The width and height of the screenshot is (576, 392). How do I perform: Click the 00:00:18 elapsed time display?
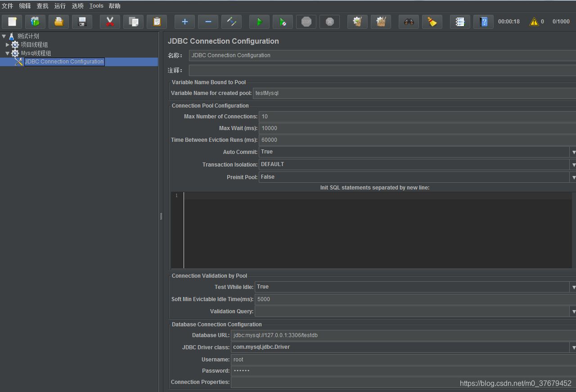(x=509, y=22)
